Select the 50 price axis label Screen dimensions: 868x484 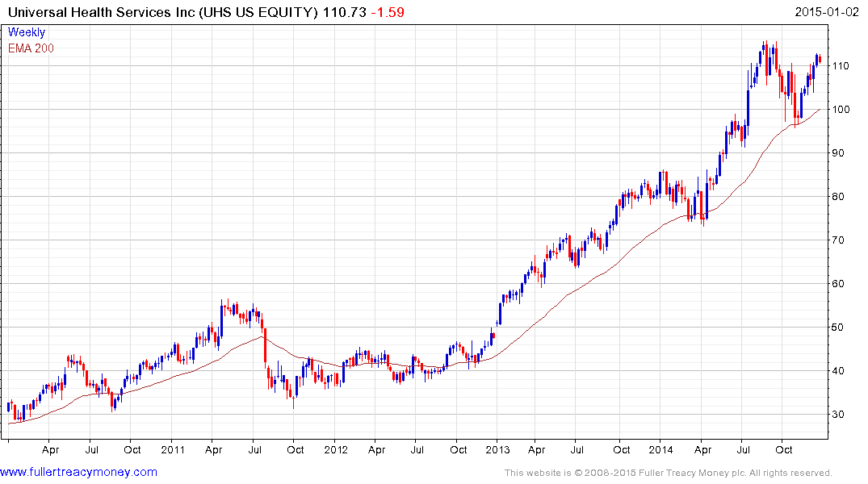click(x=838, y=328)
